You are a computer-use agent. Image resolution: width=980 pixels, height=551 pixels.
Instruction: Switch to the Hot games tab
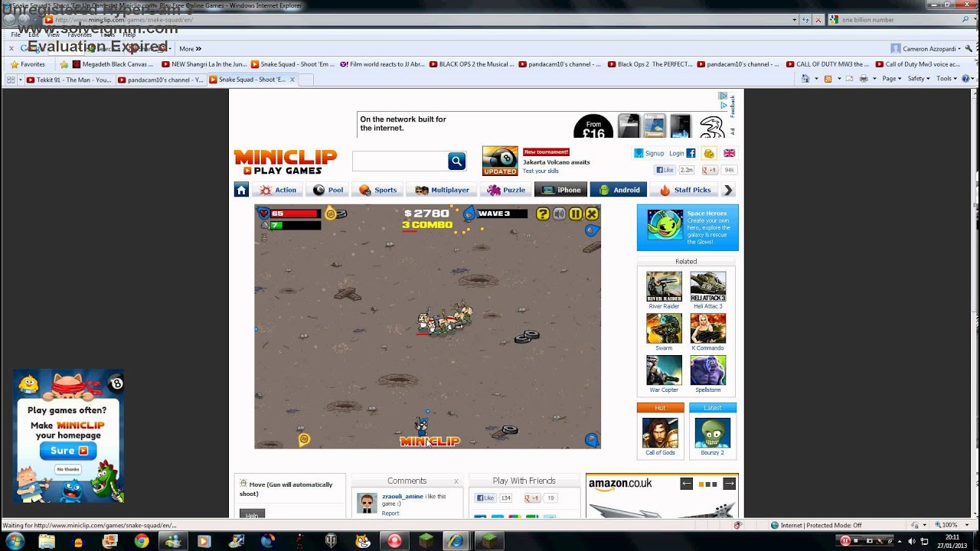click(660, 408)
